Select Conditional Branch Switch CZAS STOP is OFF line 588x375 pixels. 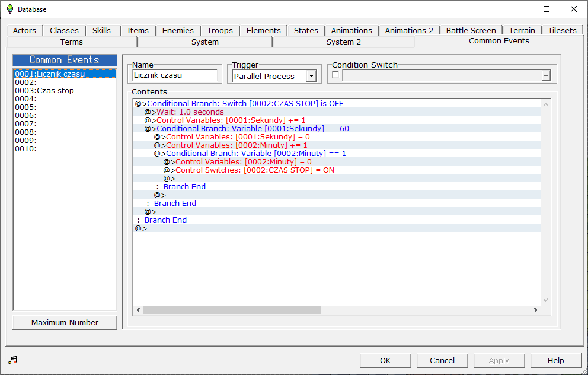click(337, 104)
